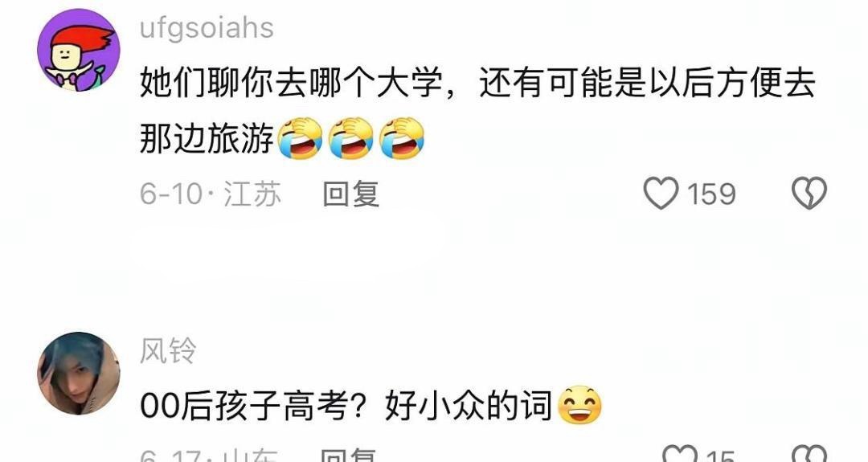Like the comment posted by 风铃
868x462 pixels.
[680, 455]
